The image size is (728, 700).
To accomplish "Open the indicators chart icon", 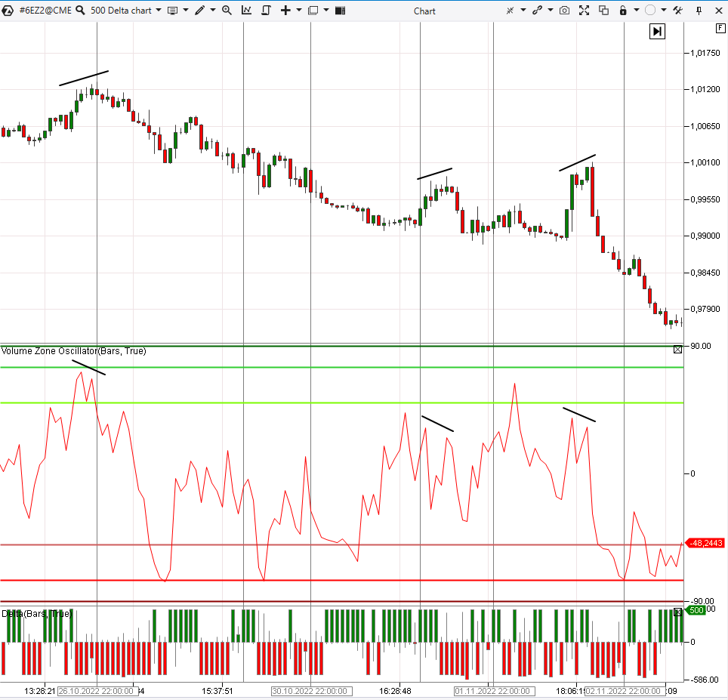I will (246, 11).
